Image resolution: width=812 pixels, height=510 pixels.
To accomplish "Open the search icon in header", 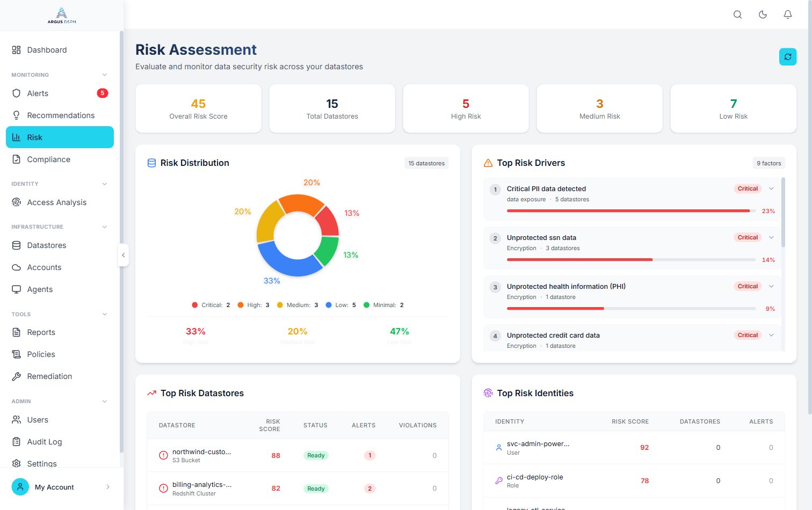I will (x=737, y=14).
